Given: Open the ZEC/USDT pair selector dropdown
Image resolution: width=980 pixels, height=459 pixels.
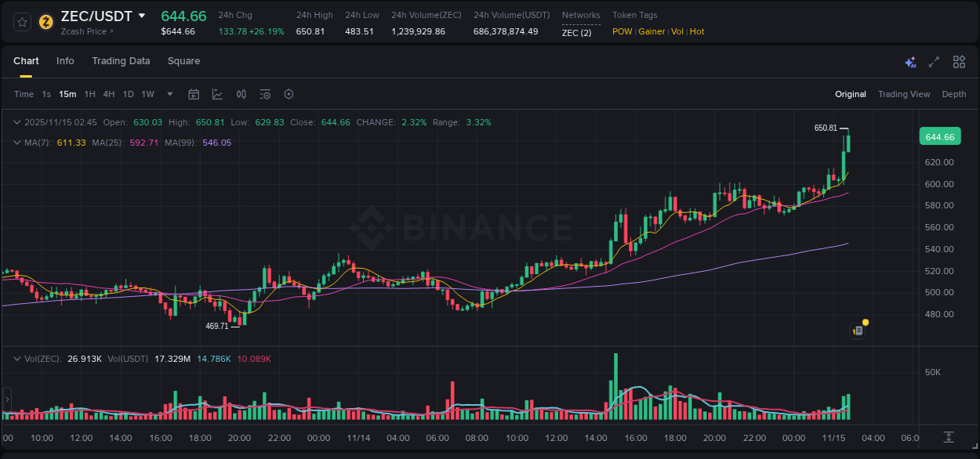Looking at the screenshot, I should [142, 15].
